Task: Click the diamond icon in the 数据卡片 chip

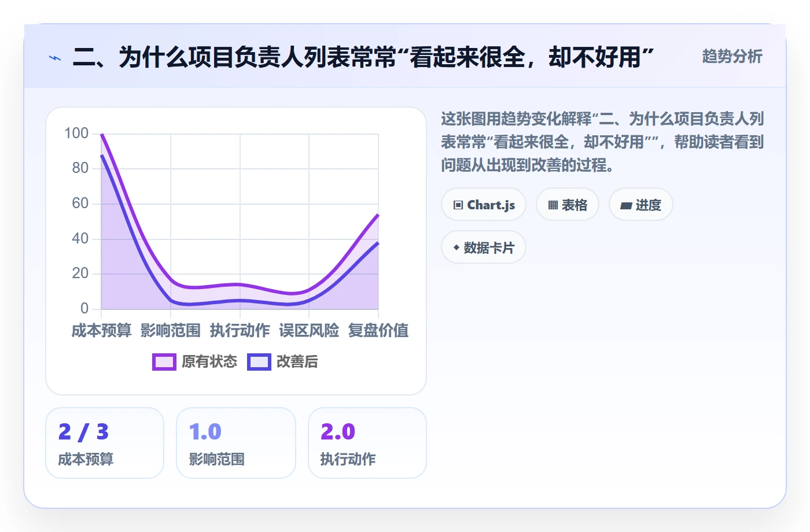Action: tap(456, 247)
